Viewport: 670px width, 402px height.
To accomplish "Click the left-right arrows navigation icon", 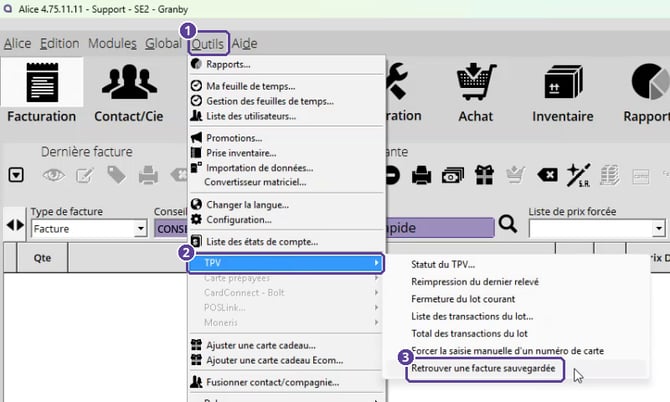I will (15, 225).
